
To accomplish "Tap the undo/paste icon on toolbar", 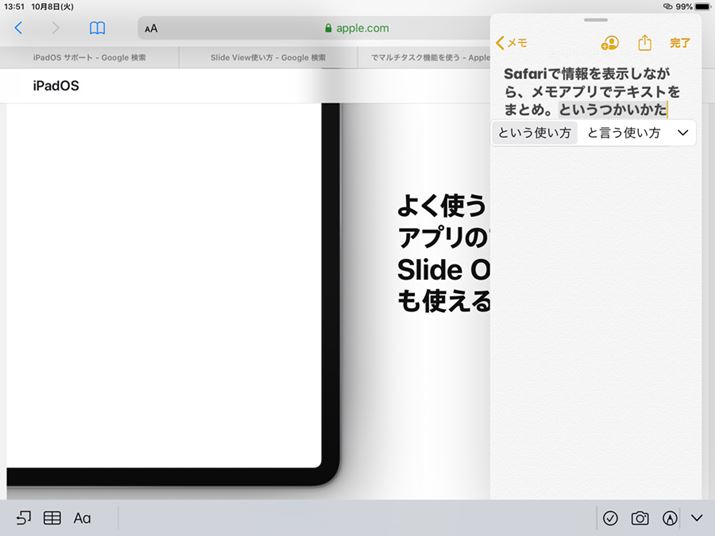I will (23, 518).
